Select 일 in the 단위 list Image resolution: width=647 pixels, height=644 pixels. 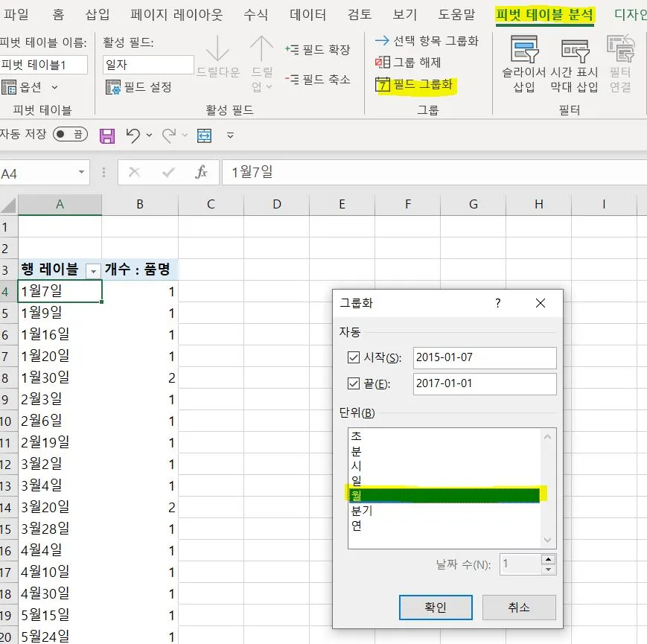coord(444,481)
